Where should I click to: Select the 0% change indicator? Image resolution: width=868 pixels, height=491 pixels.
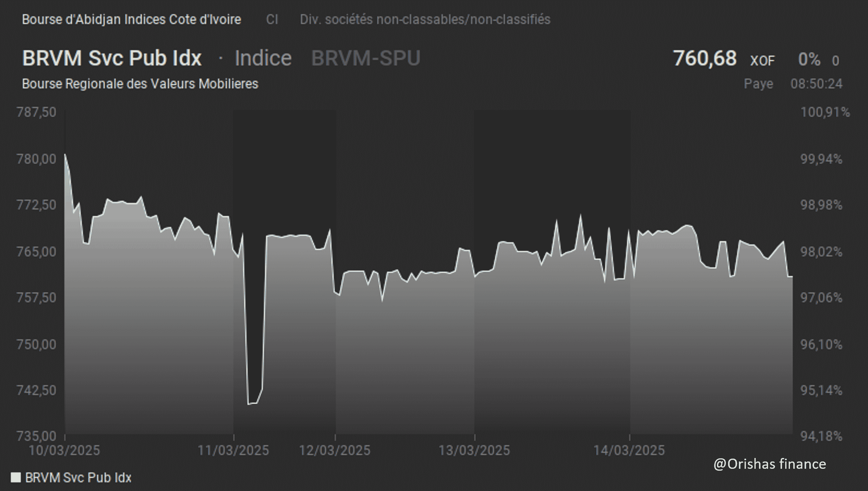(809, 59)
